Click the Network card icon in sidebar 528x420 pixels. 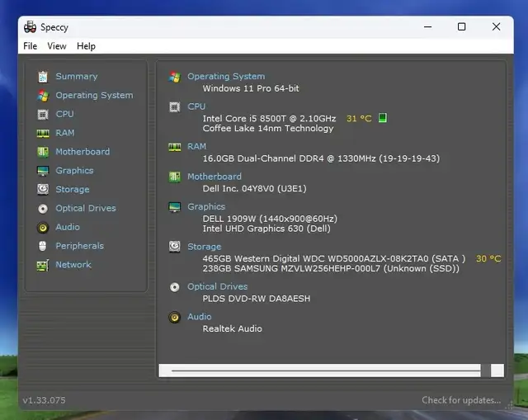tap(43, 266)
